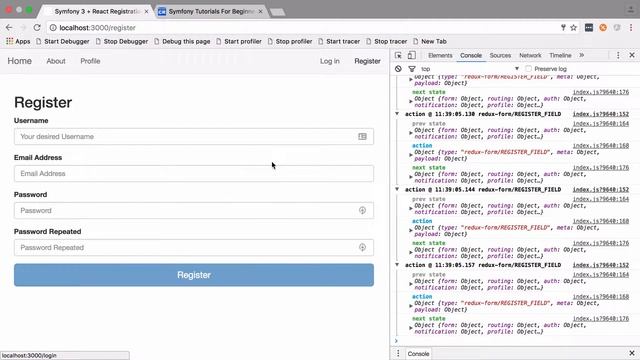Open index.js source link for 11:39:05.130 action
The image size is (640, 360).
pos(600,114)
